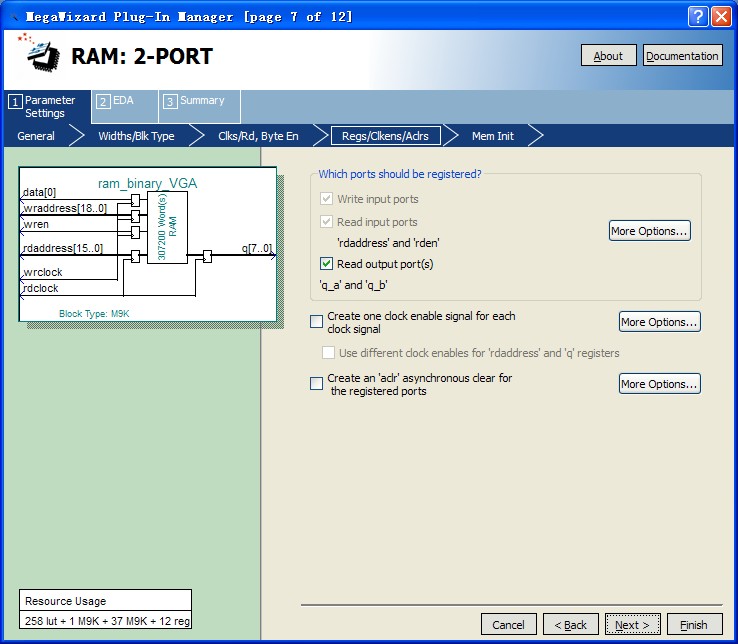Screen dimensions: 738x644
Task: Click the EDA number 2 icon
Action: [104, 101]
